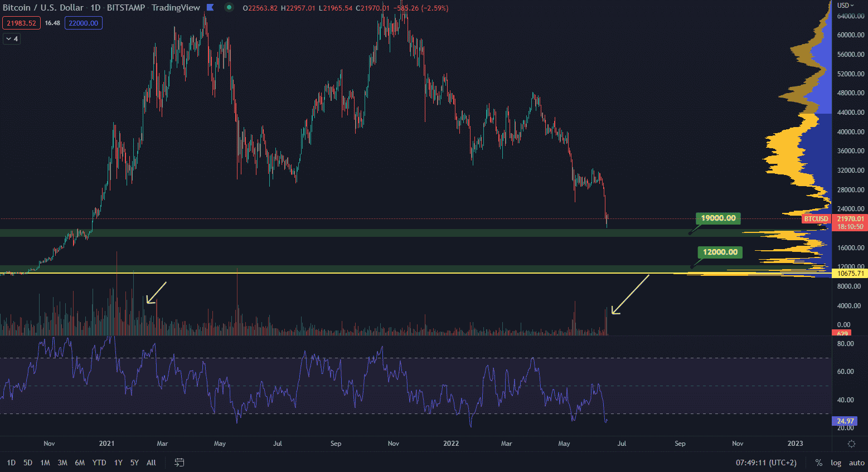Expand the collapsed indicators legend showing 4
This screenshot has width=868, height=472.
[12, 39]
